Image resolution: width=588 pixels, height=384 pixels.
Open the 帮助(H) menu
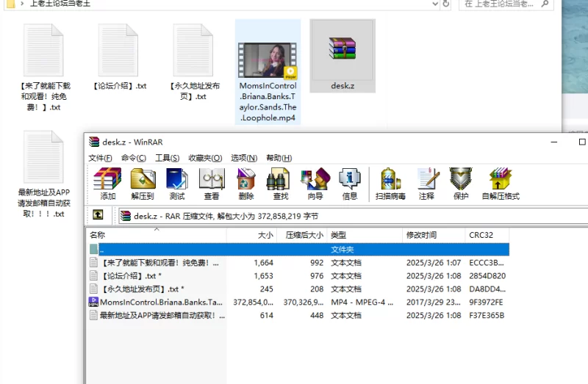click(x=279, y=158)
